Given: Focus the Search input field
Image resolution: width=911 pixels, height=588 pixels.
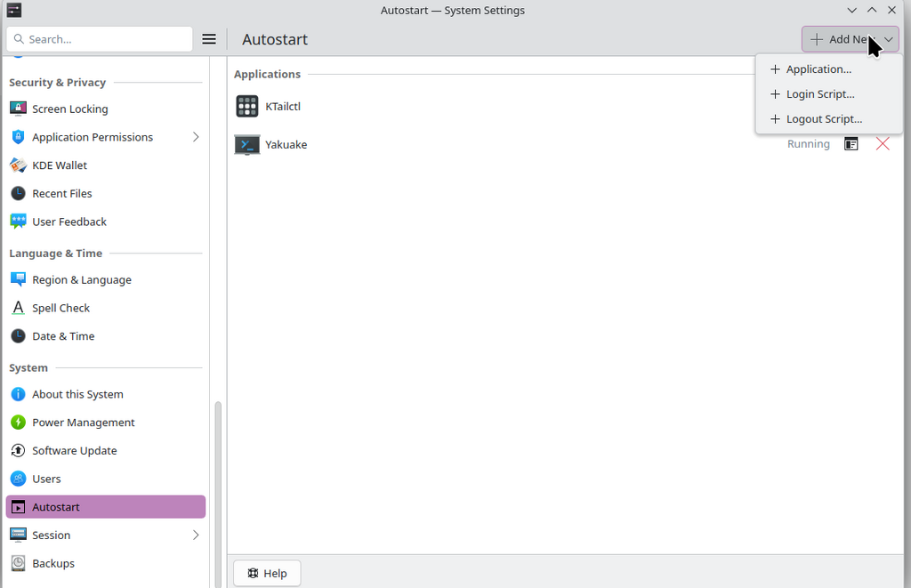Looking at the screenshot, I should click(107, 39).
